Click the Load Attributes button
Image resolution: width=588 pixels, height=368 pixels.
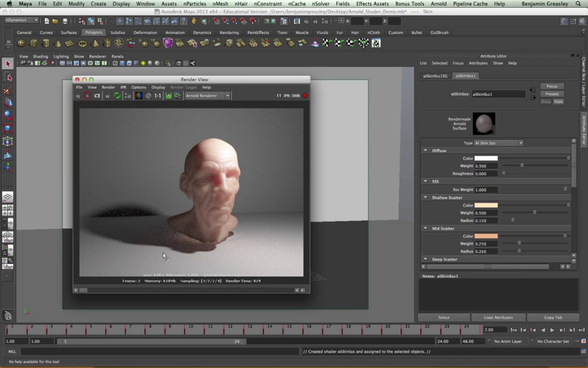(x=498, y=317)
